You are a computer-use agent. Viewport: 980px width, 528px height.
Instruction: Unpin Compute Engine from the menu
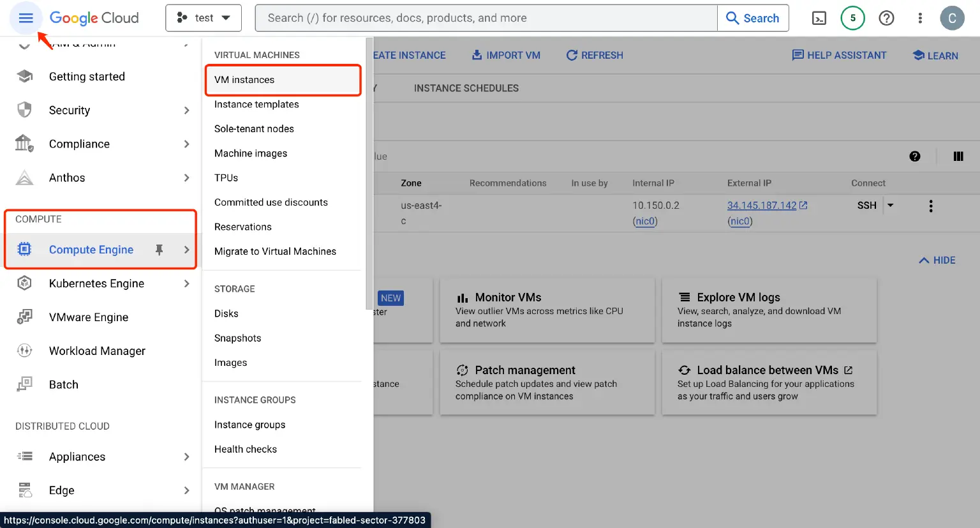[159, 250]
